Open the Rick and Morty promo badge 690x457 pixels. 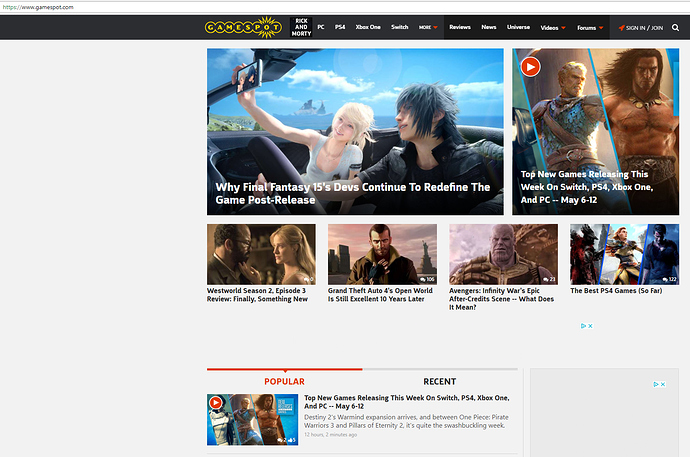click(301, 27)
